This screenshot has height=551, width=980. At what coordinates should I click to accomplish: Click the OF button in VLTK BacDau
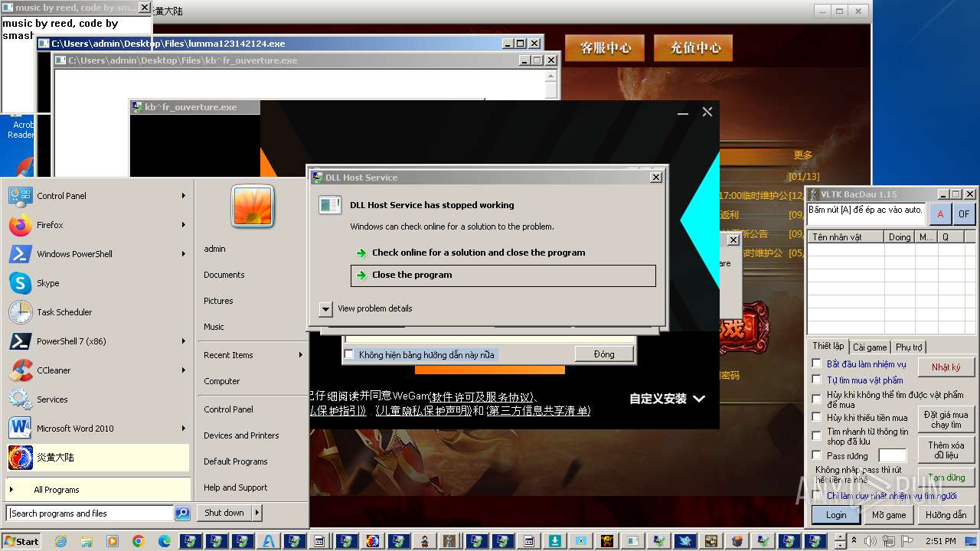[x=964, y=214]
